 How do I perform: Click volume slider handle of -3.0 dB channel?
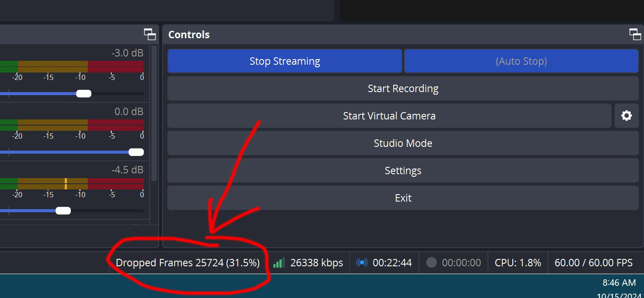click(x=83, y=93)
